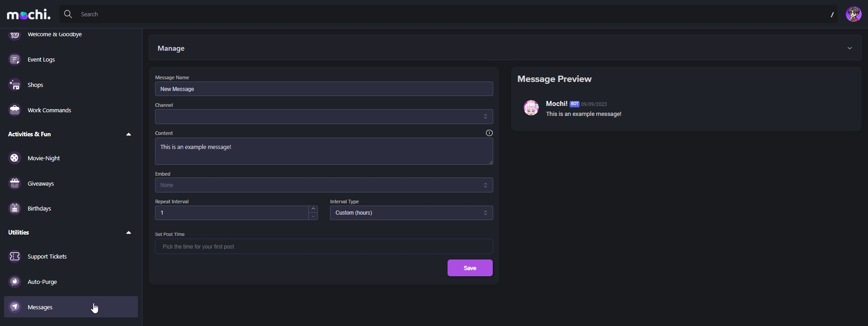
Task: Click the Shops sidebar icon
Action: point(15,85)
